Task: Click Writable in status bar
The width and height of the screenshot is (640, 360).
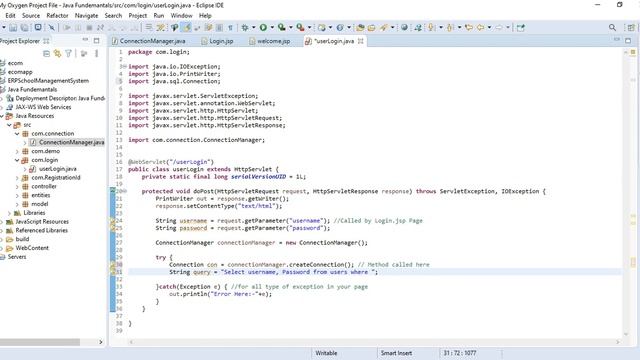Action: [x=326, y=353]
